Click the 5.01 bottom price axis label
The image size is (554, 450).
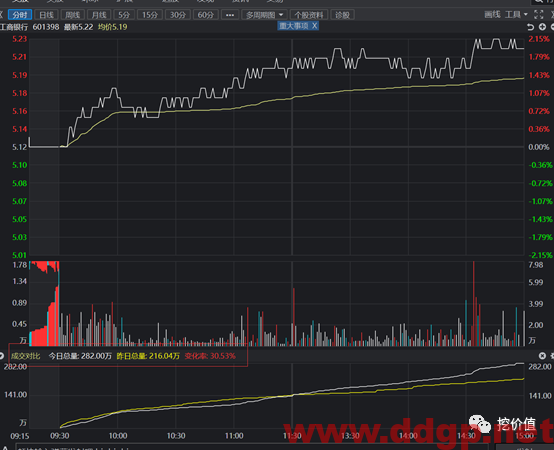tap(20, 255)
